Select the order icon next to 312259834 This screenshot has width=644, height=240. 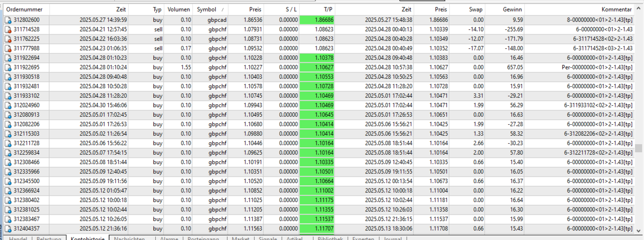(x=8, y=153)
